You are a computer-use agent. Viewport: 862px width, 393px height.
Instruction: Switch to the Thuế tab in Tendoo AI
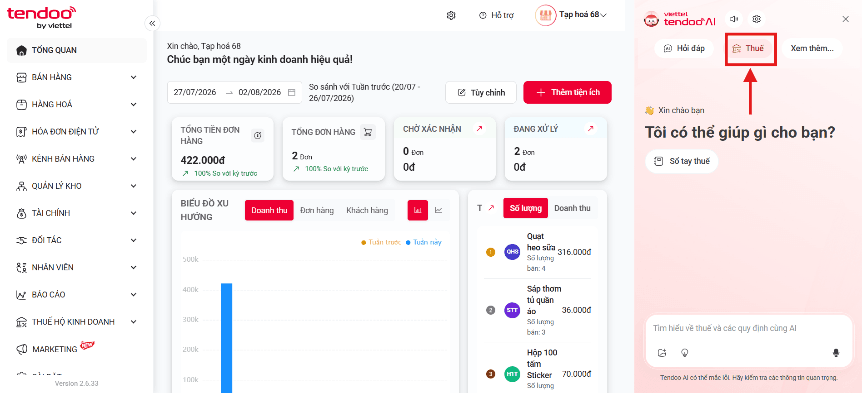[751, 48]
